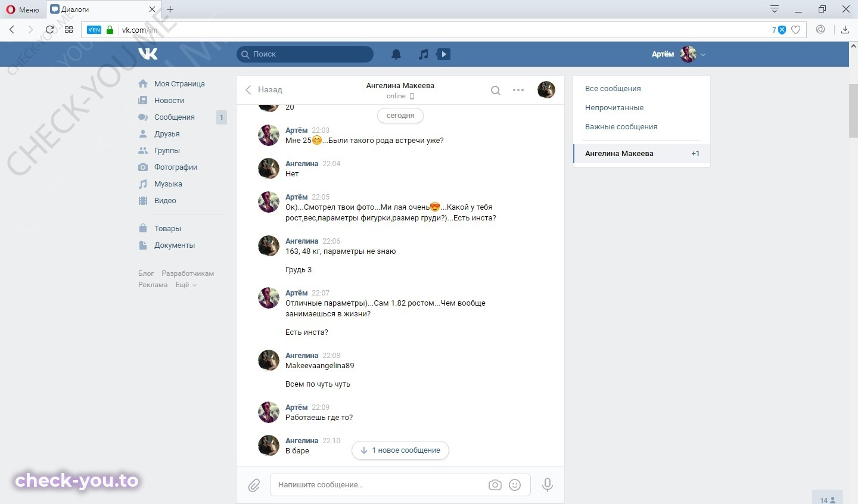Open Ангелина Макеева name in chat header
The height and width of the screenshot is (504, 858).
pyautogui.click(x=400, y=86)
